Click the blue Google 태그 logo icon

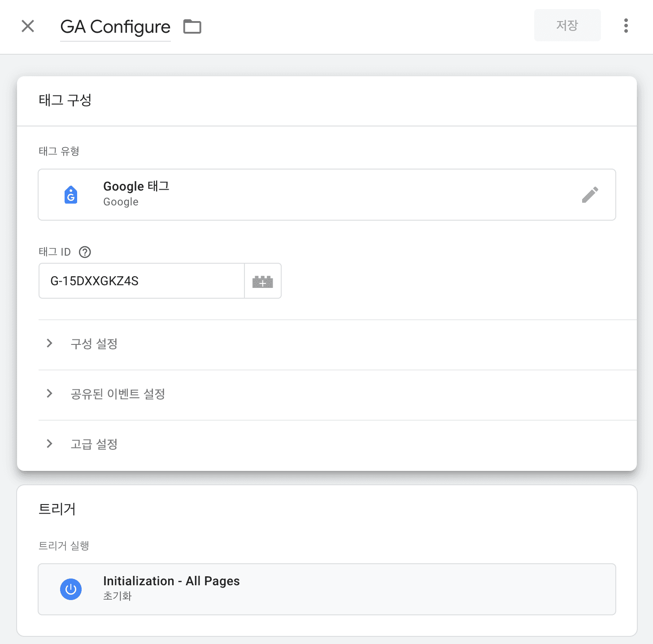[x=71, y=194]
